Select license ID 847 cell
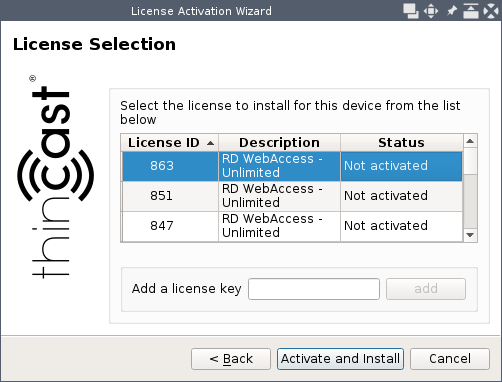Screen dimensions: 502x382 click(x=170, y=226)
